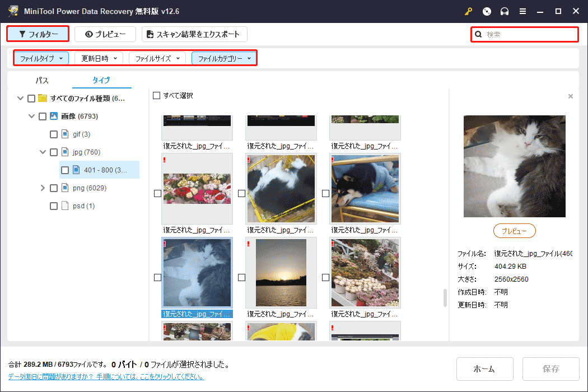Open the 更新日時 dropdown
The image size is (588, 392).
tap(98, 58)
